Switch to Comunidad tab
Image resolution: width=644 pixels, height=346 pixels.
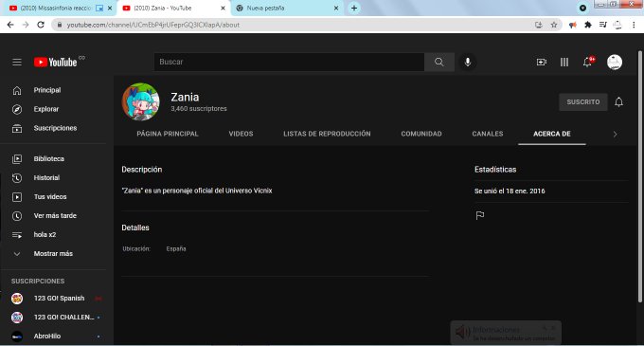[421, 134]
